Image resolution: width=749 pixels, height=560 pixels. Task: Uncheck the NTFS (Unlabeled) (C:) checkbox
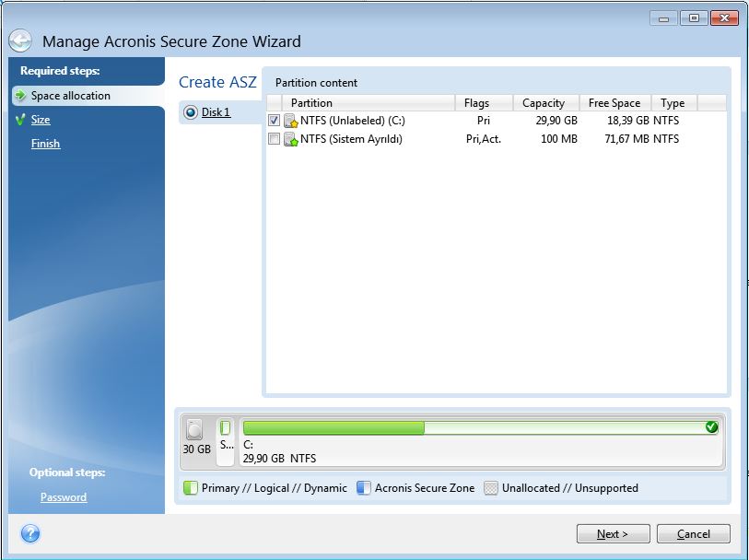click(274, 121)
